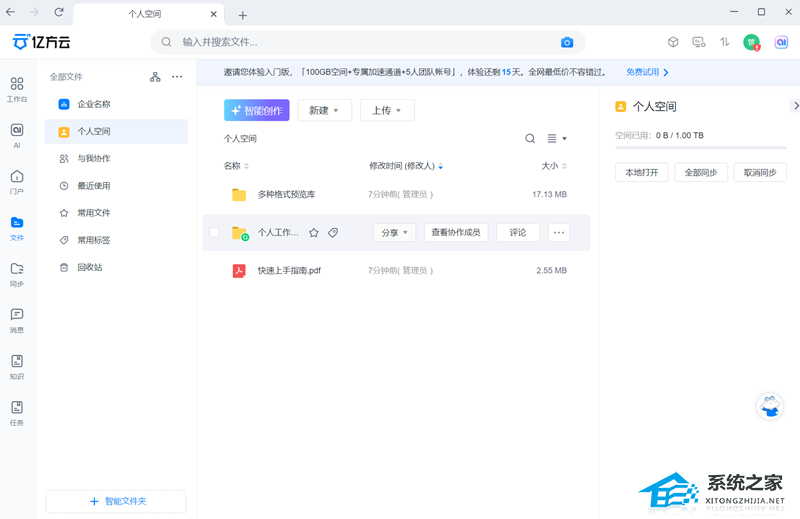Open the list view mode dropdown
800x519 pixels.
(557, 139)
